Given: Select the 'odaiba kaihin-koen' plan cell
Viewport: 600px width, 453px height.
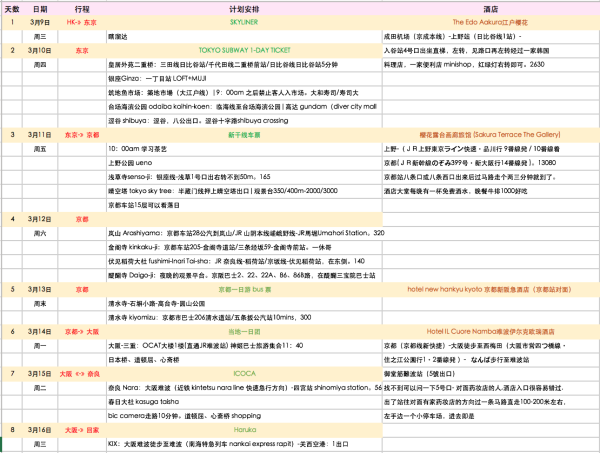Looking at the screenshot, I should [x=244, y=107].
